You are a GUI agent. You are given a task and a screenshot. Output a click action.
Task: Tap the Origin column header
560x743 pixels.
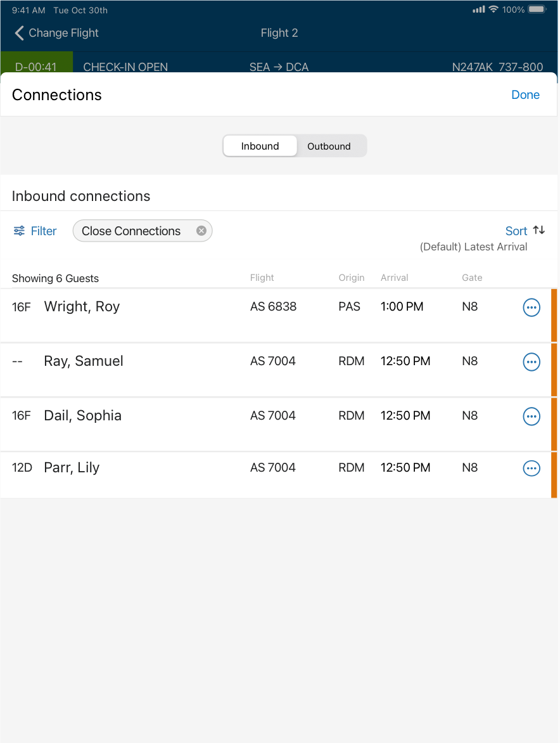pyautogui.click(x=351, y=278)
